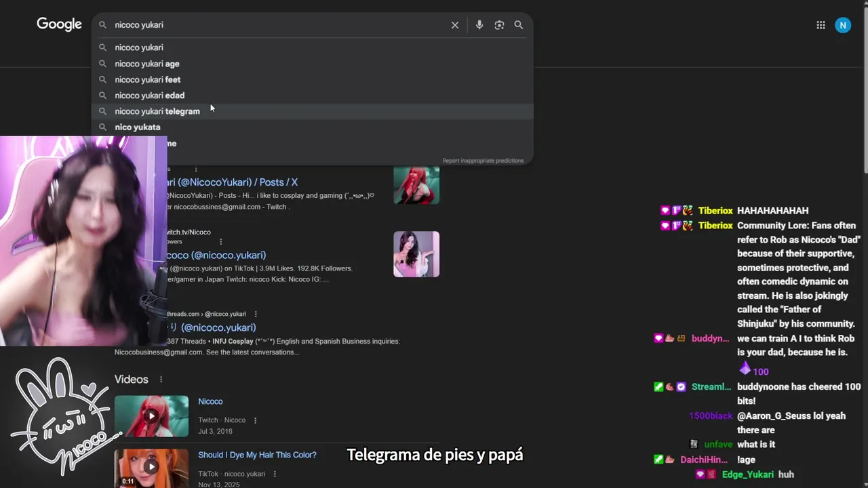This screenshot has height=488, width=868.
Task: Open TikTok result profile thumbnail
Action: (416, 254)
